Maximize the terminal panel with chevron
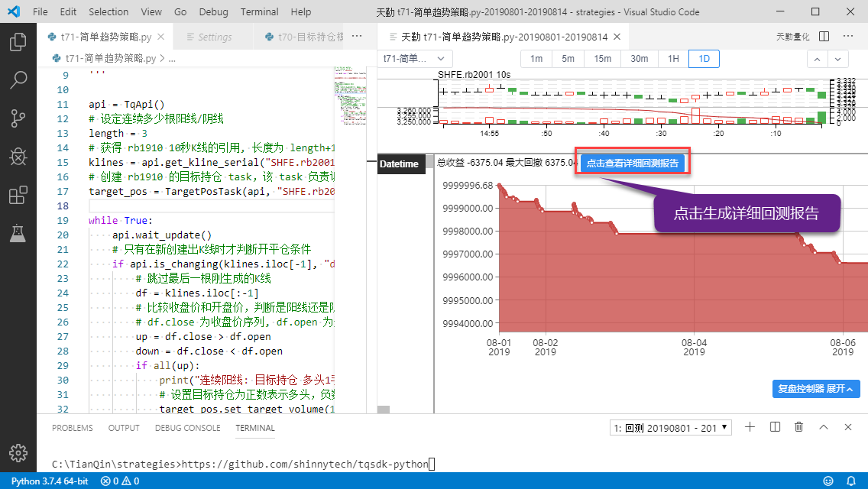868x489 pixels. pyautogui.click(x=824, y=427)
